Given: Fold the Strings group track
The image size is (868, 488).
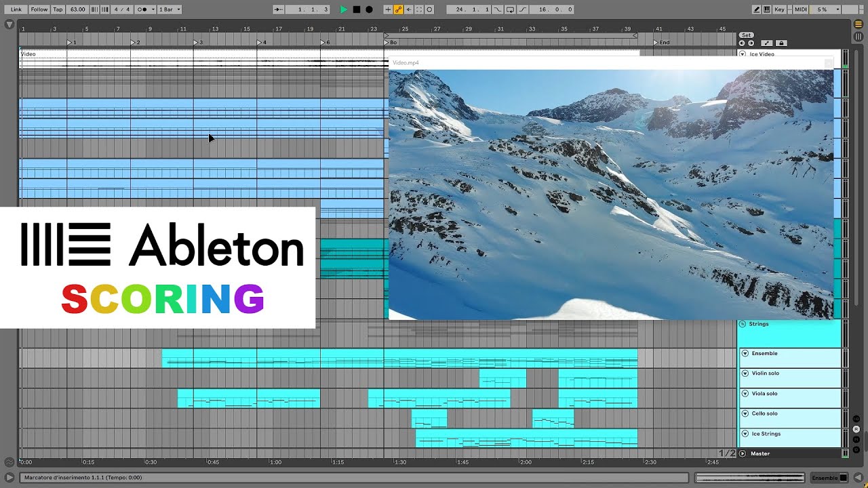Looking at the screenshot, I should tap(743, 324).
